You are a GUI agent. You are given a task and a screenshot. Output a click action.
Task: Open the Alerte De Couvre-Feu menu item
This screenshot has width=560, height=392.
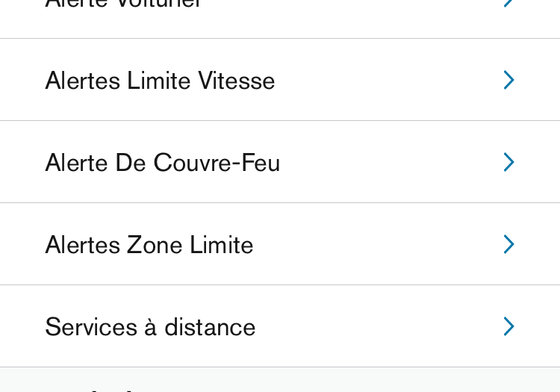pos(280,162)
